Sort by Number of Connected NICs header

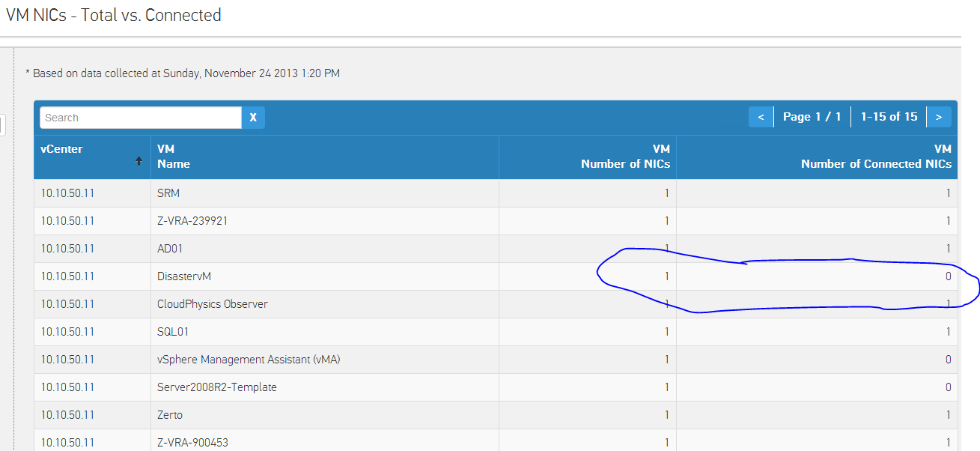click(876, 157)
